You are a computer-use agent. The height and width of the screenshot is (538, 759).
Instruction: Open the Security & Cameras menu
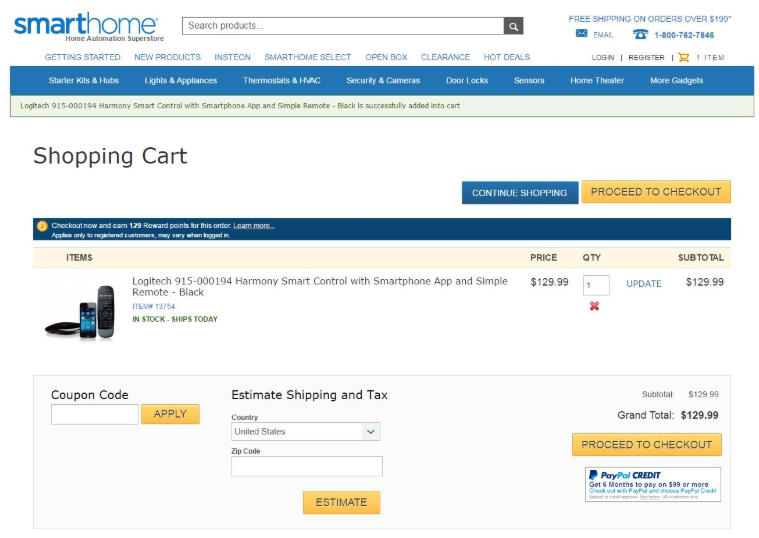click(383, 81)
